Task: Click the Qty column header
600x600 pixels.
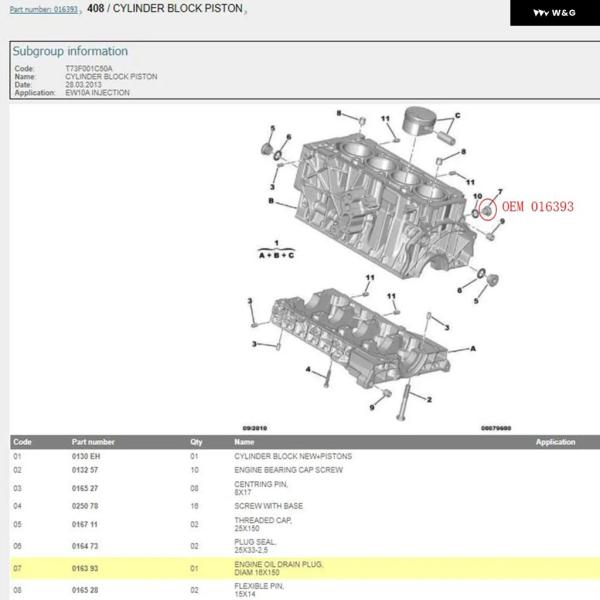Action: click(x=196, y=442)
